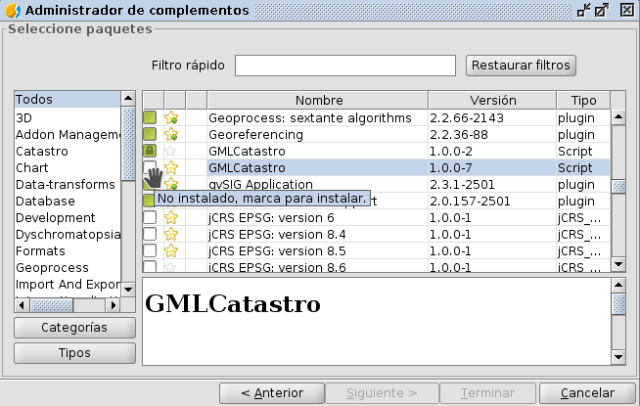
Task: Tick the checkbox for jCRS EPSG: version 8.4
Action: 150,235
